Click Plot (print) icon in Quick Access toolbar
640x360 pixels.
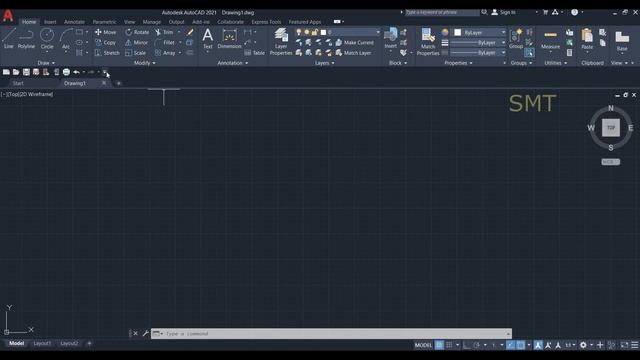tap(66, 72)
